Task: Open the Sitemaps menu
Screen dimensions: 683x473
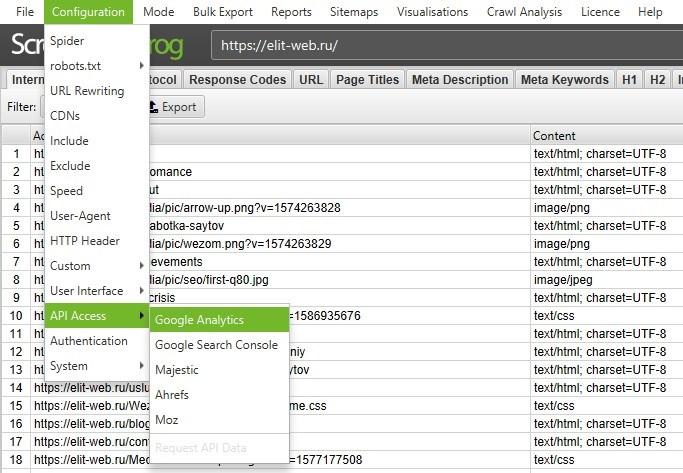Action: [354, 12]
